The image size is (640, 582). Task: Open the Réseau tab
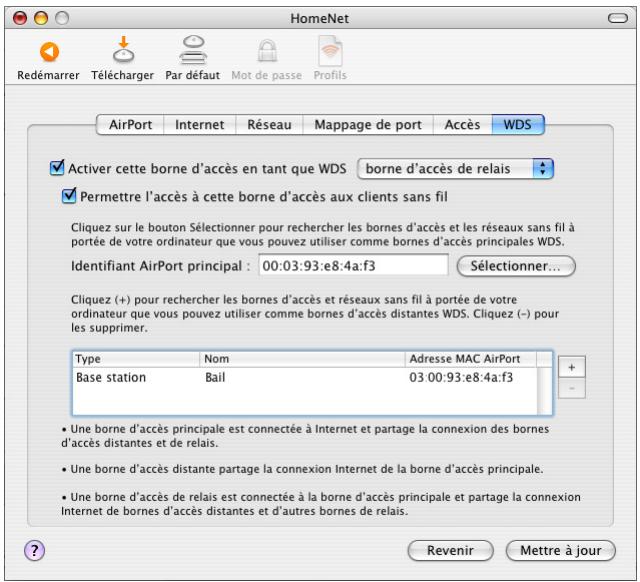269,124
